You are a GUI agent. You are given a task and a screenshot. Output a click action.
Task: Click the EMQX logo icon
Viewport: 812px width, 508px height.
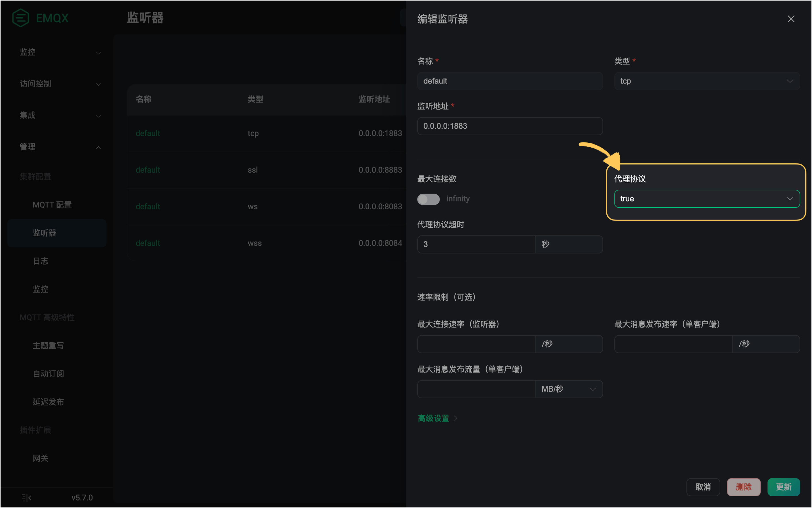[x=20, y=18]
